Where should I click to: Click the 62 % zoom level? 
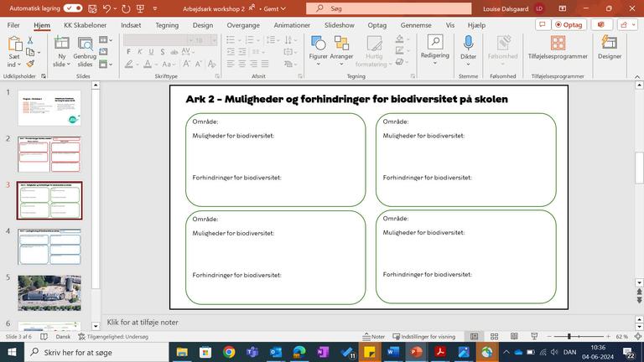[621, 337]
